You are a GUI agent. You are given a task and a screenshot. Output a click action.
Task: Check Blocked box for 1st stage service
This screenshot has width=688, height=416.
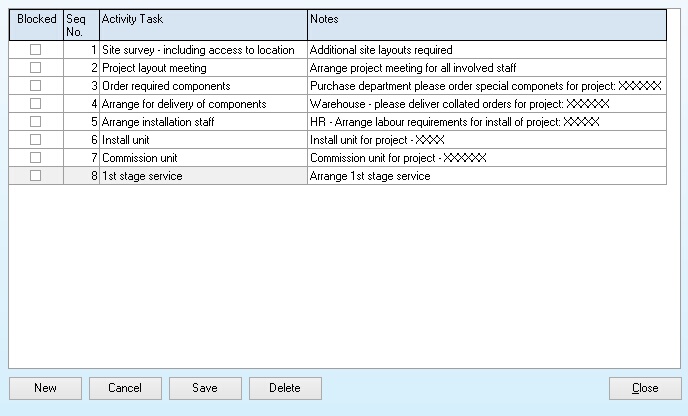(36, 176)
